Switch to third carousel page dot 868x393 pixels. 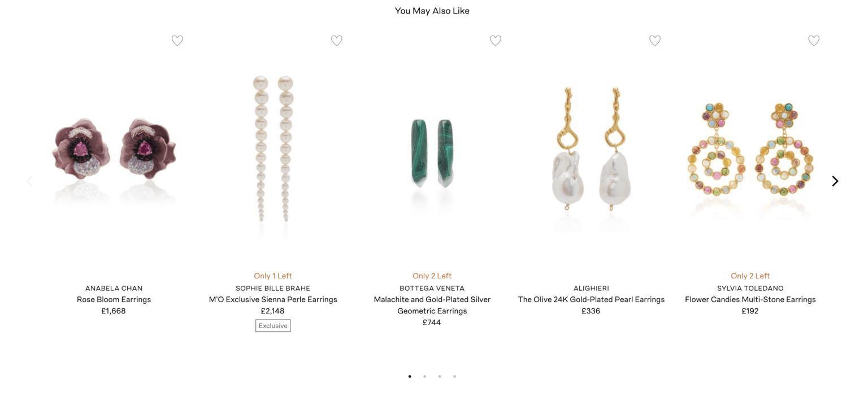(440, 377)
